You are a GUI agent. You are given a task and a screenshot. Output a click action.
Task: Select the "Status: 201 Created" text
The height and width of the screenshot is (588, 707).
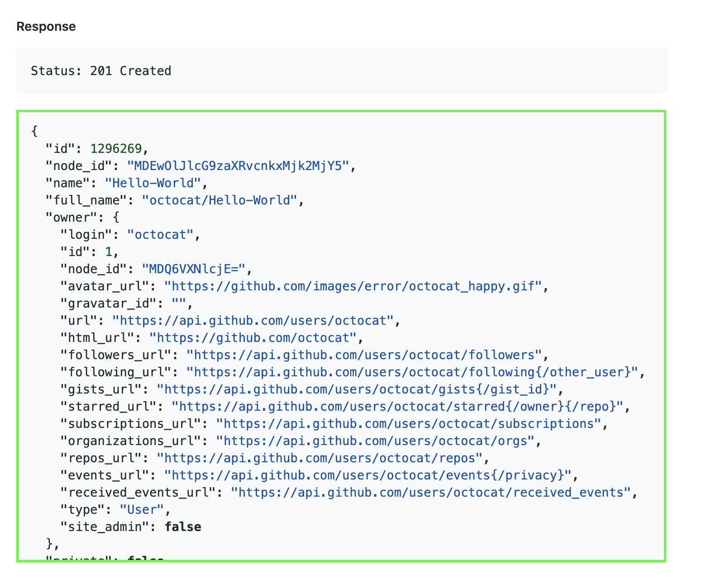101,71
